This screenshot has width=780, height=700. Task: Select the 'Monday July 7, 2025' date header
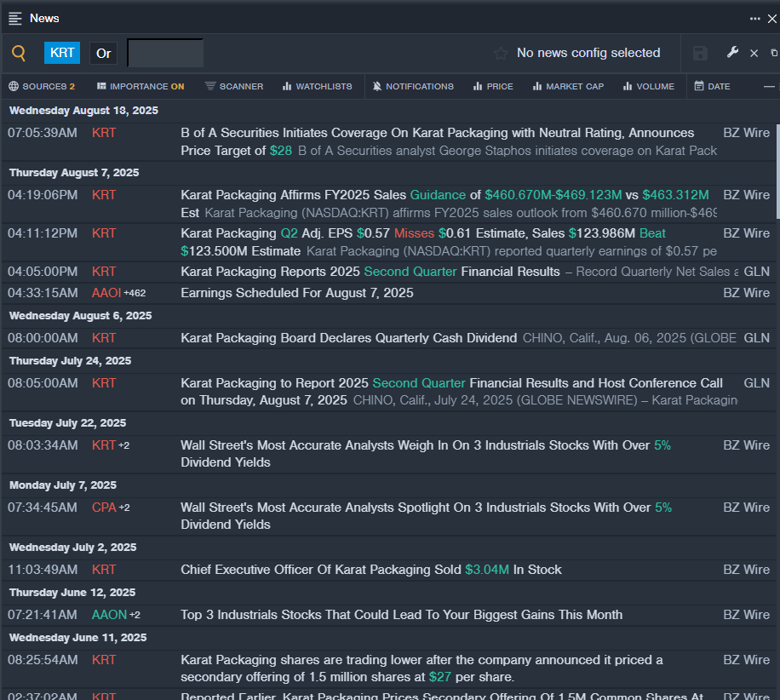[63, 485]
